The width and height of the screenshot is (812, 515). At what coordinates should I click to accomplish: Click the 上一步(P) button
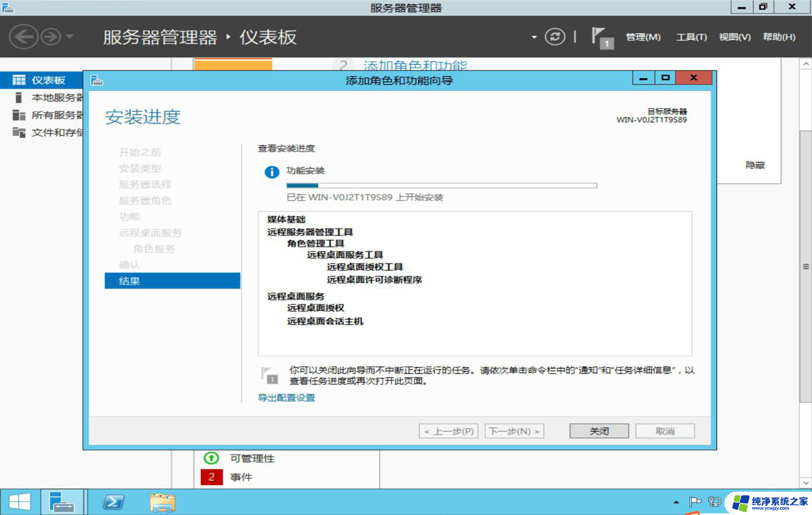coord(448,431)
